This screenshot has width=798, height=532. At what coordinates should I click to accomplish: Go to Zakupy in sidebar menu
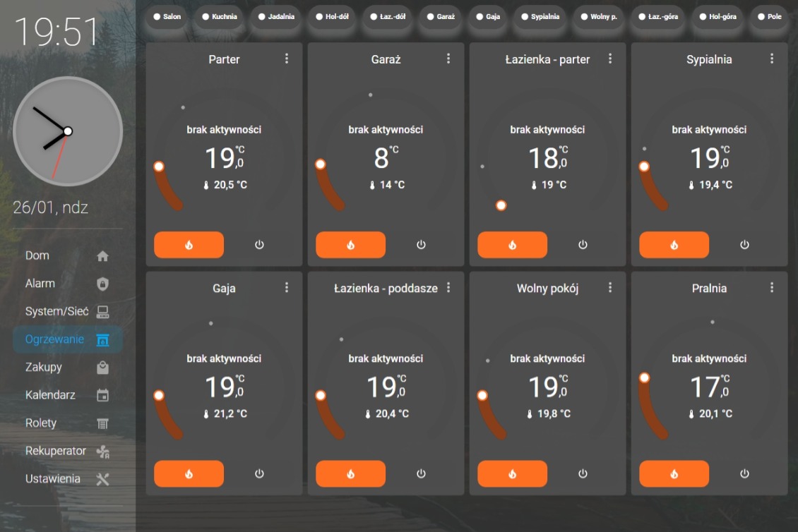68,367
